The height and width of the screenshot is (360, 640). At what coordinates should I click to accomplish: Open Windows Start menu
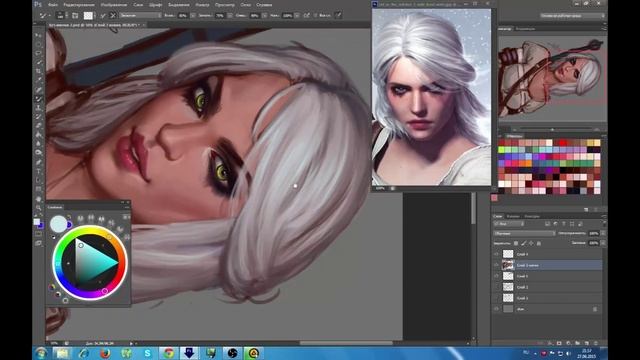tap(41, 353)
